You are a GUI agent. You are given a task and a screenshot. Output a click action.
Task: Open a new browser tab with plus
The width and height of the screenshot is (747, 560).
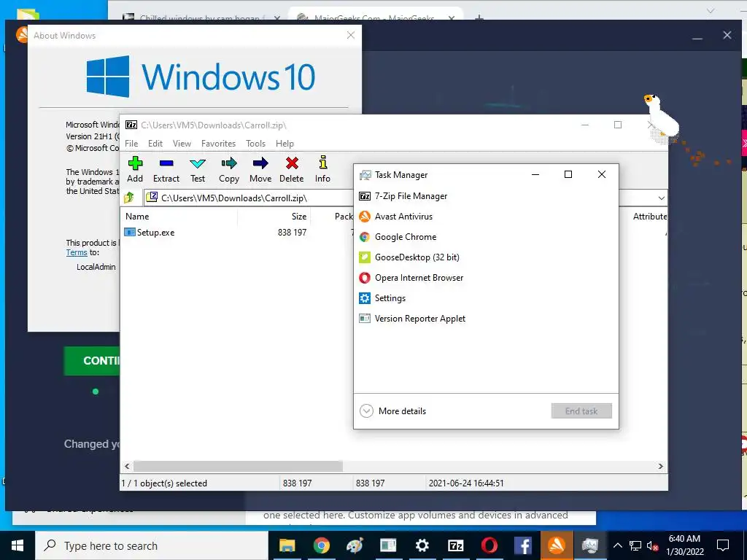tap(479, 18)
